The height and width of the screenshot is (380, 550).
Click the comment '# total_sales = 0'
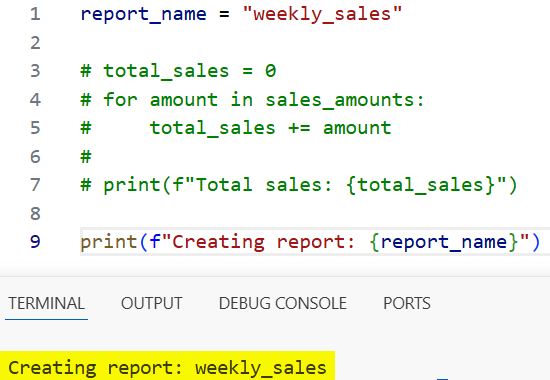click(178, 71)
